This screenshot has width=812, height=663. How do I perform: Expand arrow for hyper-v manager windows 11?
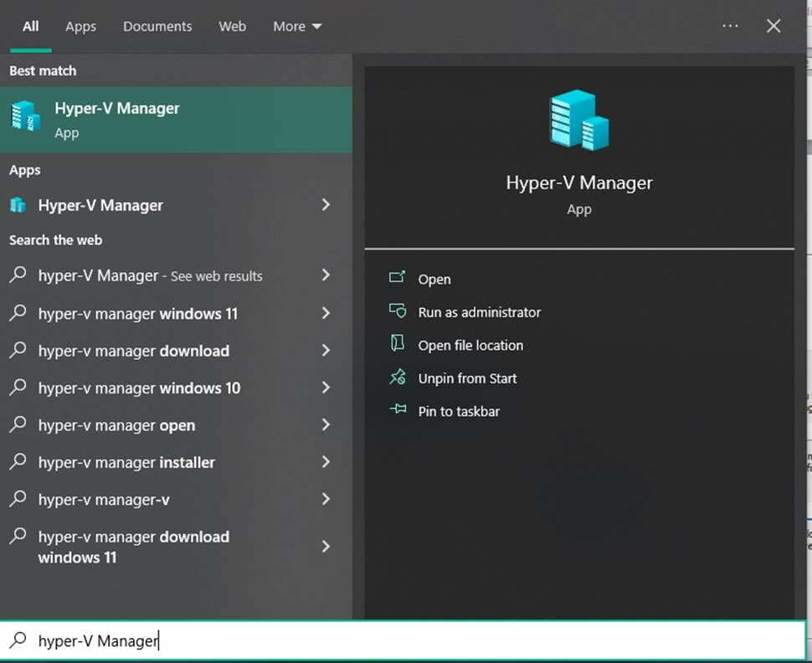point(326,313)
